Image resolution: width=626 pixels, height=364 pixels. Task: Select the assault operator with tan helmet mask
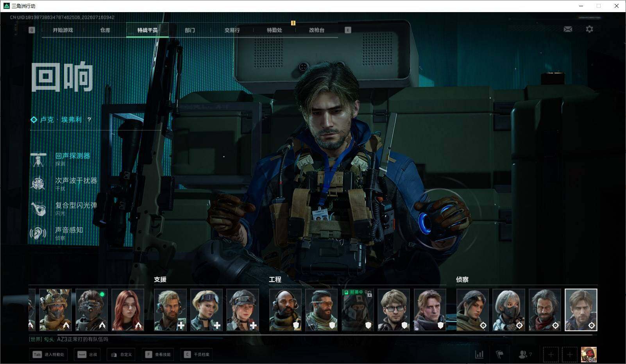tap(55, 310)
